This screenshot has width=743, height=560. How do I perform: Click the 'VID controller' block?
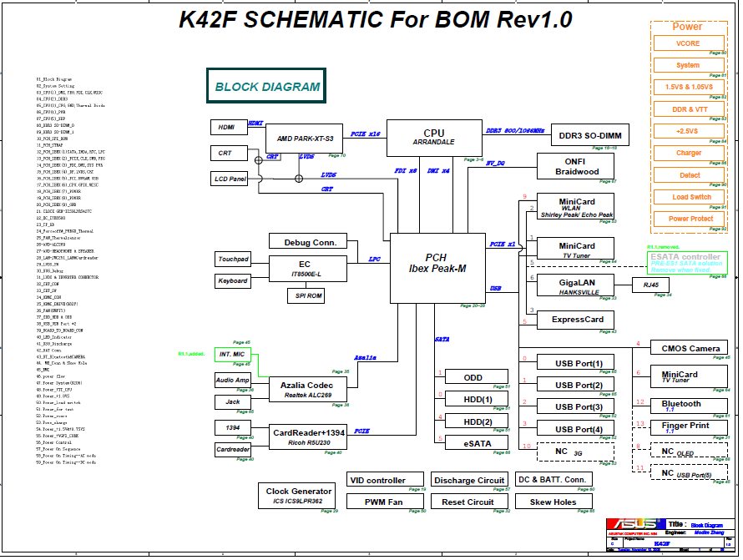pos(385,479)
